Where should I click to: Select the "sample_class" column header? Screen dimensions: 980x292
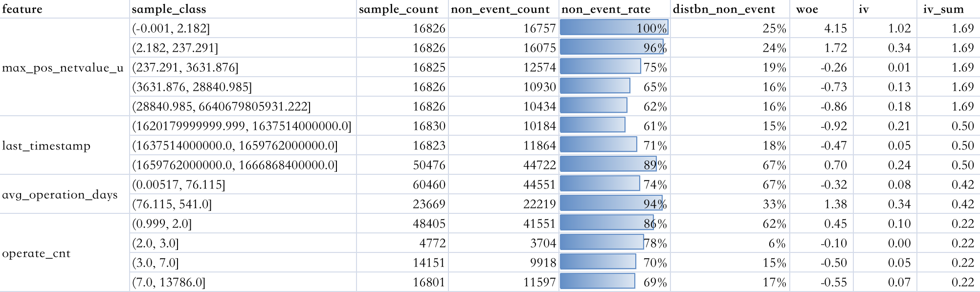pos(169,9)
